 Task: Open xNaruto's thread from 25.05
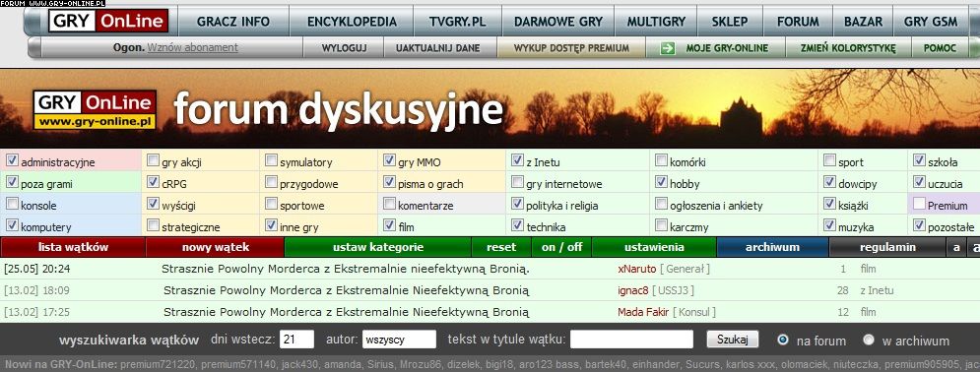(x=346, y=269)
